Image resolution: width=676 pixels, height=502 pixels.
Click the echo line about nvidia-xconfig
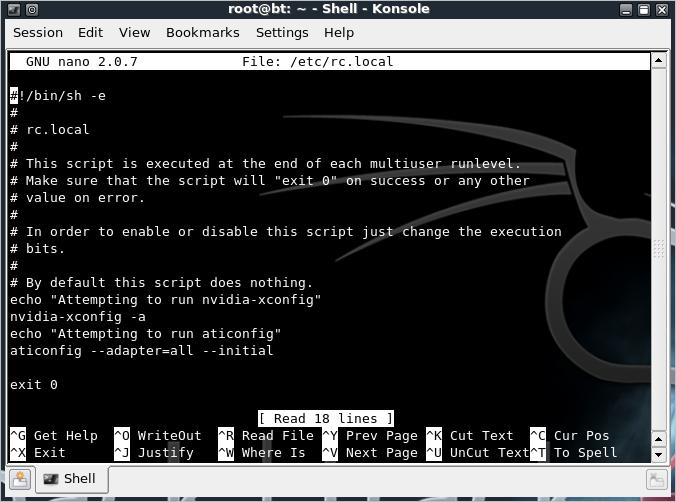pos(166,300)
